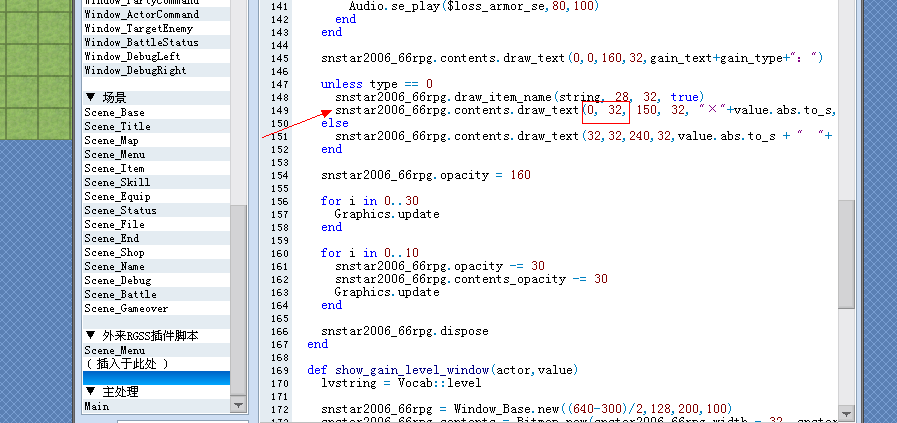Image resolution: width=897 pixels, height=423 pixels.
Task: Open the Main script
Action: (x=156, y=406)
